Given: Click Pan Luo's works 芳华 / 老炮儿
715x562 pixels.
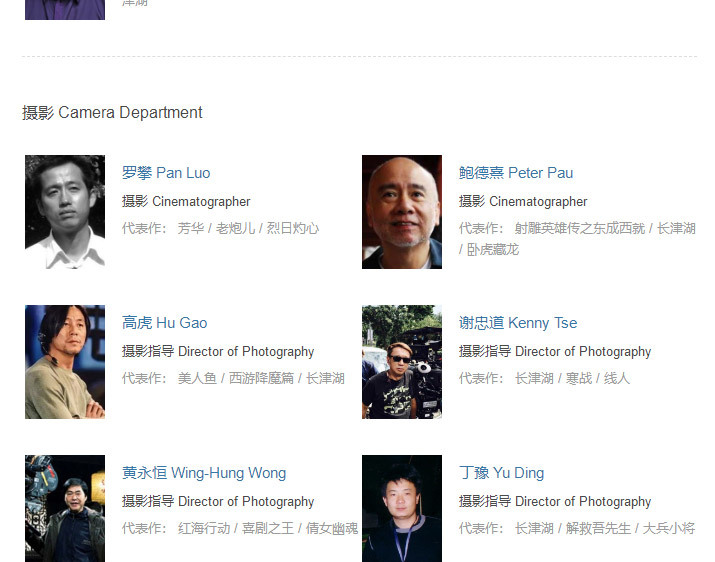Looking at the screenshot, I should (216, 228).
